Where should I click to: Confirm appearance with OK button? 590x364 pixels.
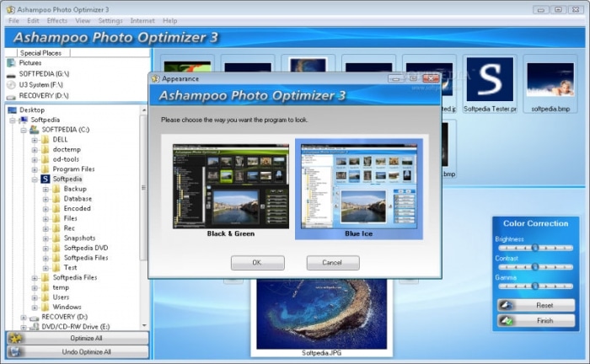(x=257, y=263)
